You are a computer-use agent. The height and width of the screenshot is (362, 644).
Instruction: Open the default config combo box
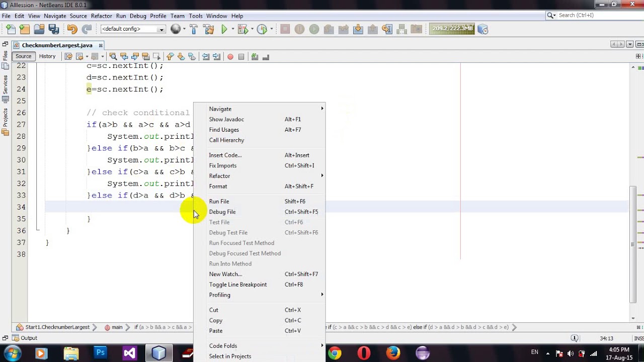[x=133, y=29]
